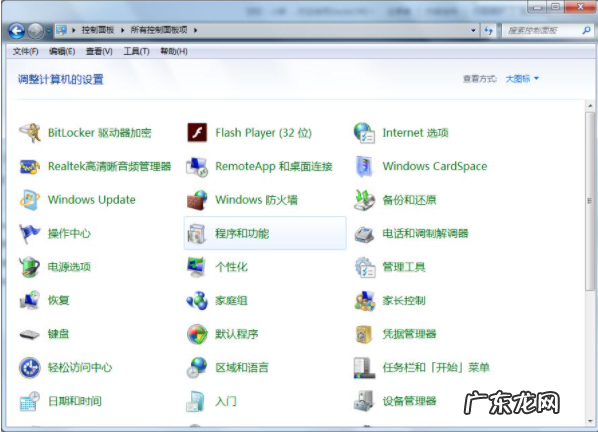Open the 日期和时间 calendar icon
Viewport: 598px width, 432px height.
30,401
